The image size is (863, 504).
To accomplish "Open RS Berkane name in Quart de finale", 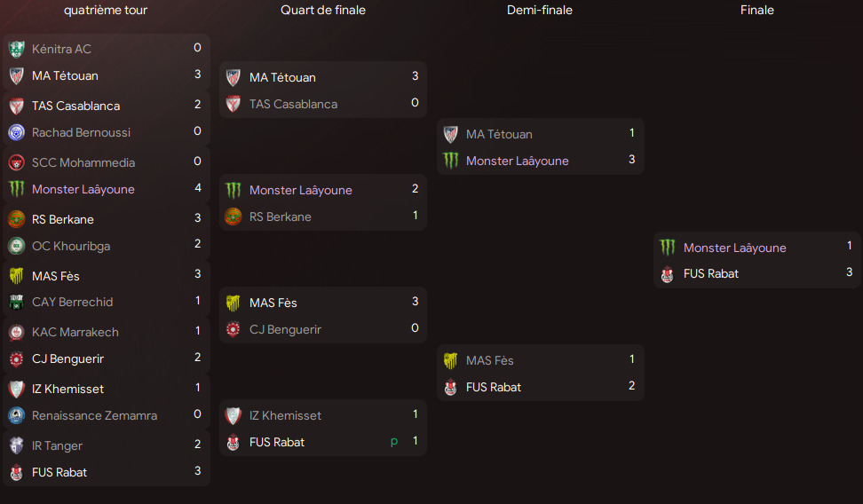I will (x=281, y=217).
